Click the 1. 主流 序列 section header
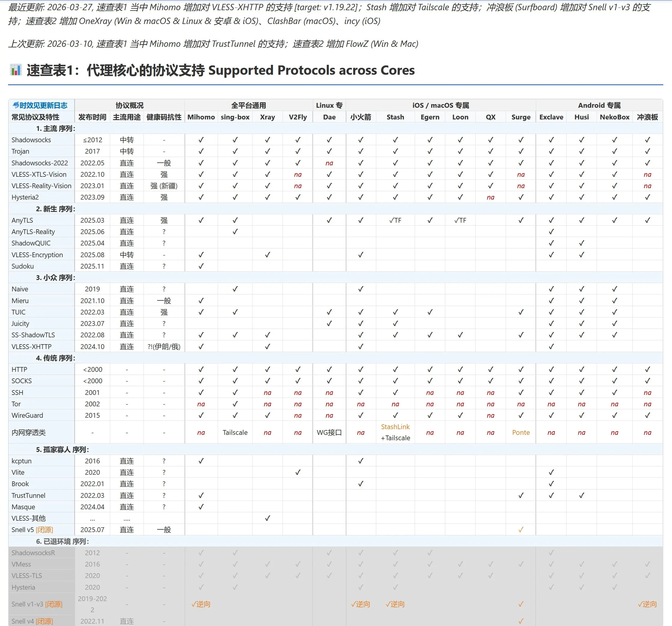The image size is (672, 626). (x=56, y=128)
